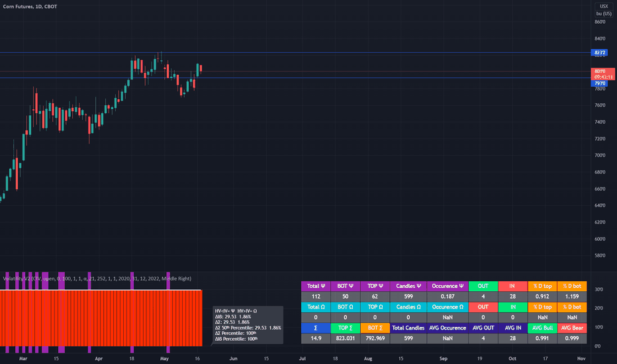Viewport: 617px width, 364px height.
Task: Click the 600.0 tick on price scale
Action: (600, 239)
